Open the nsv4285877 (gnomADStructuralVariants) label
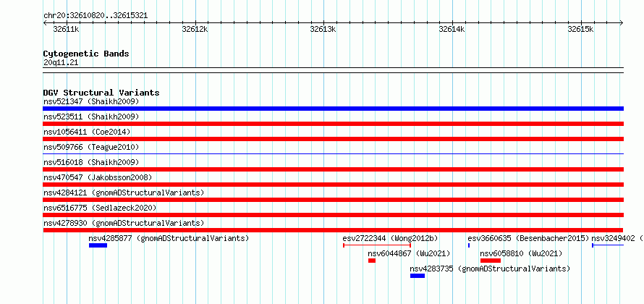 point(169,238)
